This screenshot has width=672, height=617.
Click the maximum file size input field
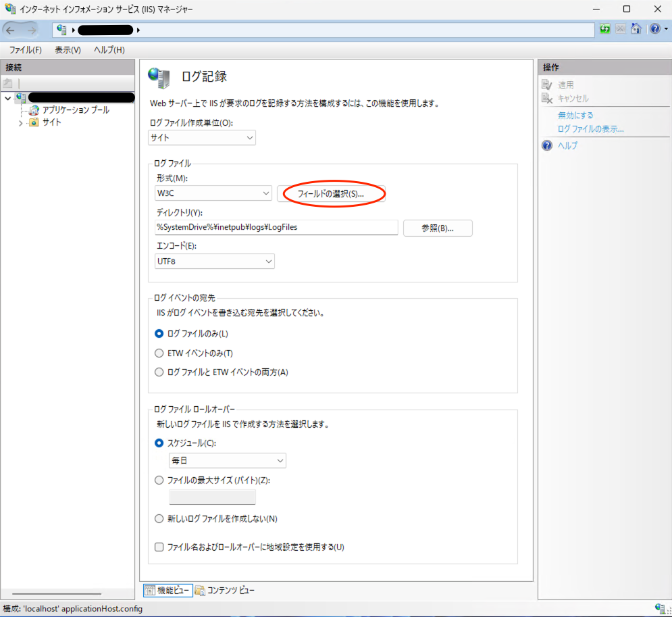point(213,497)
